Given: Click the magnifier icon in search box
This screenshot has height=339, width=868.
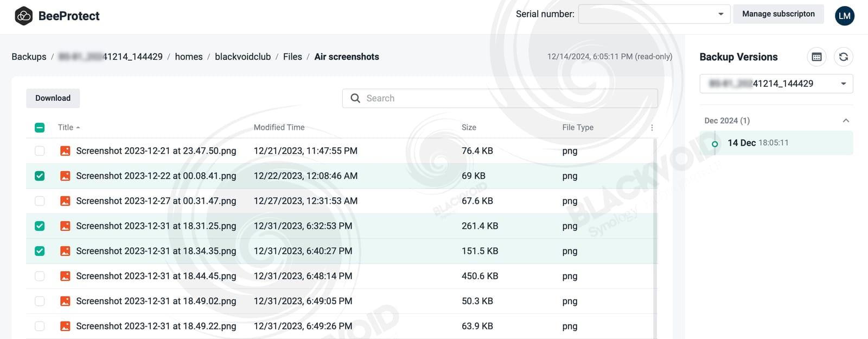Looking at the screenshot, I should pyautogui.click(x=355, y=98).
